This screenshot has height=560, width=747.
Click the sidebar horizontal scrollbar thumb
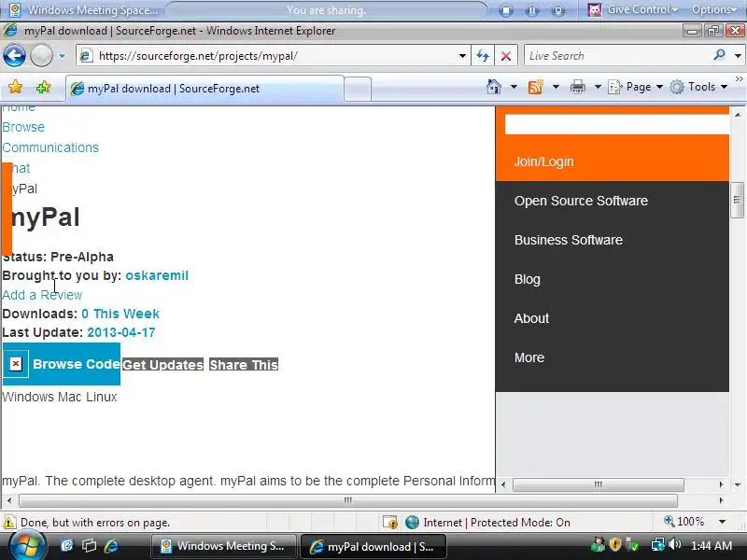coord(599,484)
